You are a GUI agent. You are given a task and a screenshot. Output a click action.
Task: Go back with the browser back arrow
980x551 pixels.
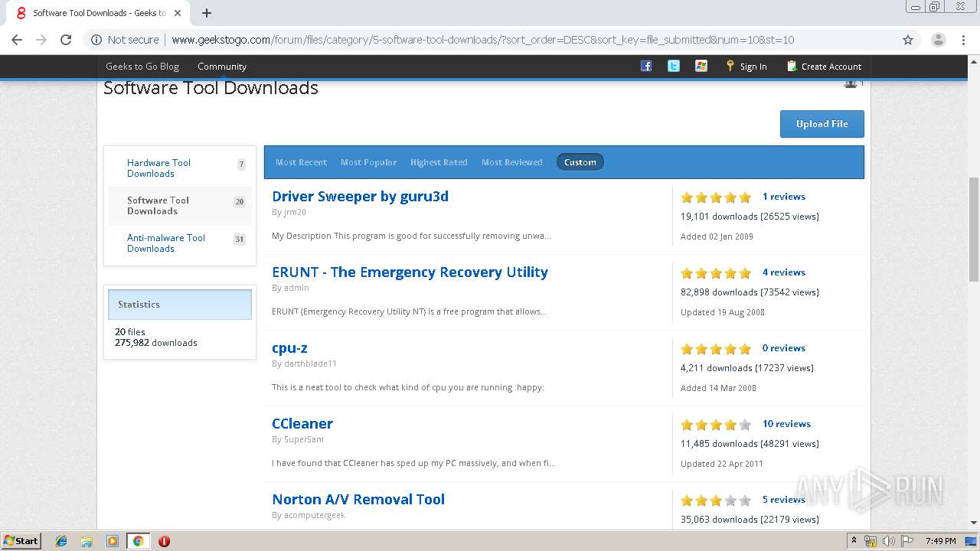coord(17,40)
